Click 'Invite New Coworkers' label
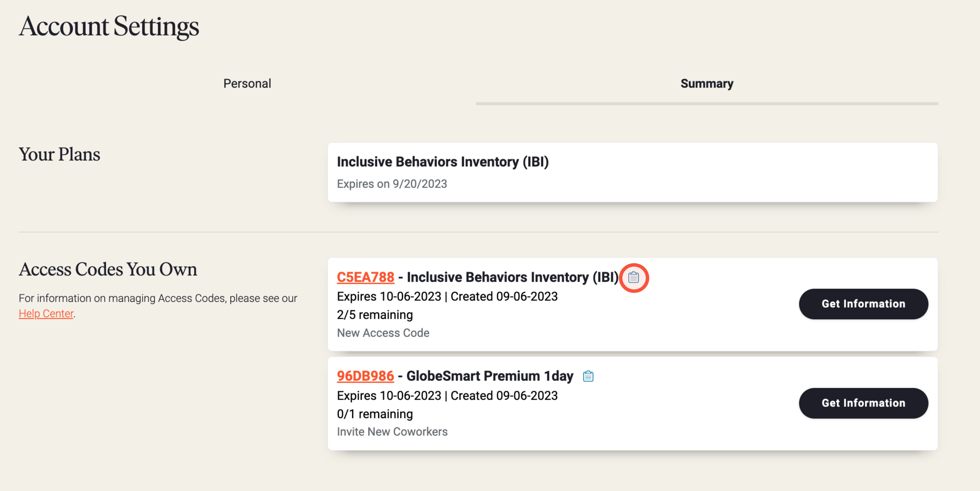 tap(392, 432)
